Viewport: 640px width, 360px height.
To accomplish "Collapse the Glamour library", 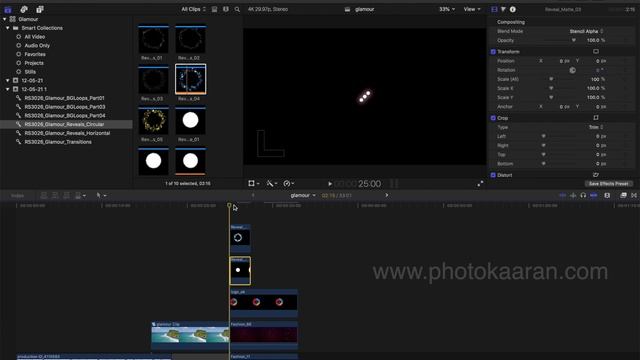I will 4,19.
